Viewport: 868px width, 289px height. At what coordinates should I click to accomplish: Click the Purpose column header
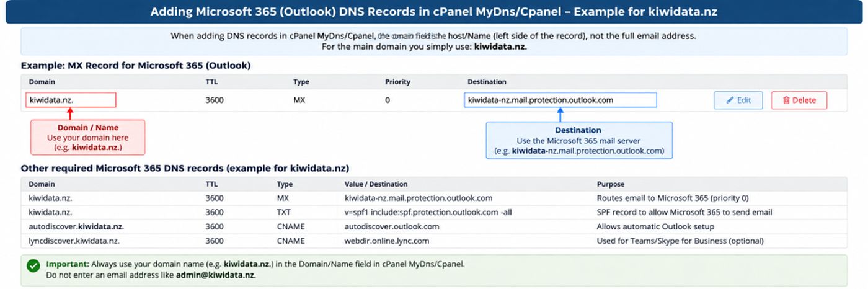pos(610,184)
